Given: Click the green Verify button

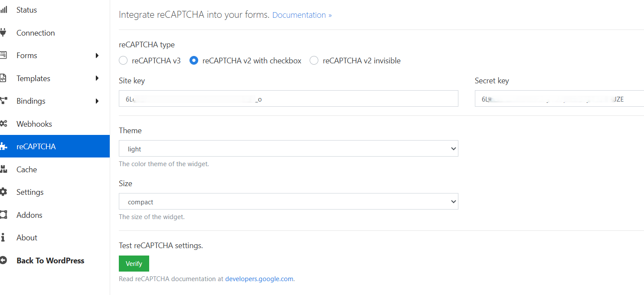Looking at the screenshot, I should click(134, 263).
